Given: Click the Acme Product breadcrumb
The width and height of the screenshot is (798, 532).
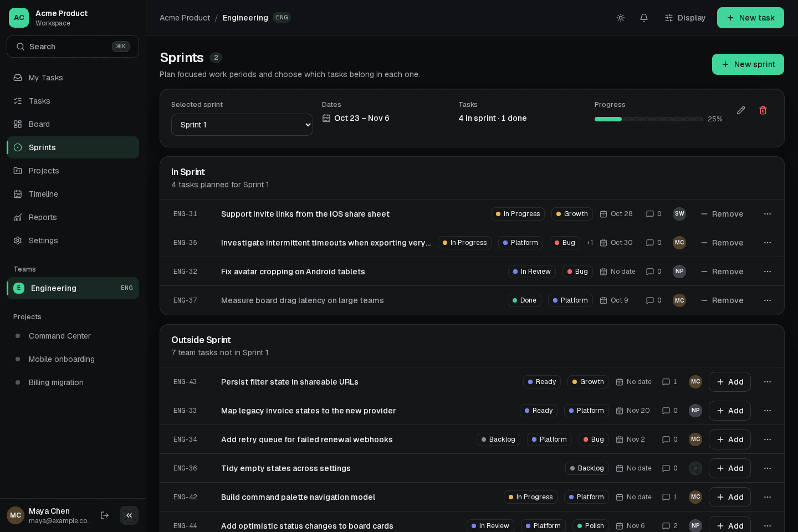Looking at the screenshot, I should coord(185,18).
